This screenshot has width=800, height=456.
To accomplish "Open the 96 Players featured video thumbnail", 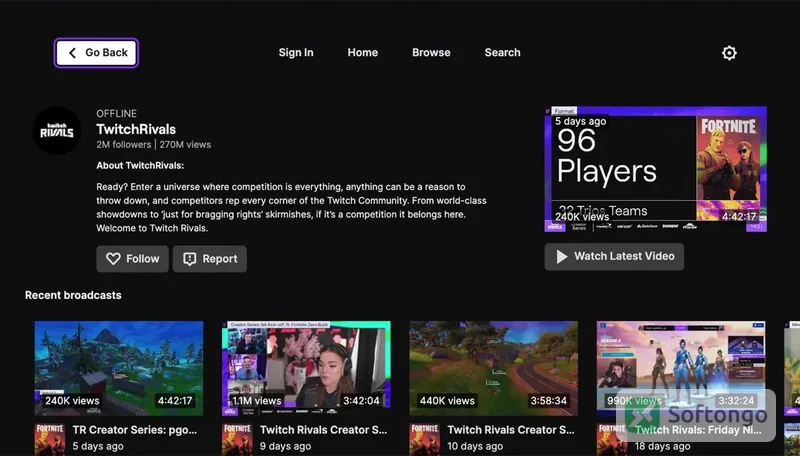I will [656, 169].
